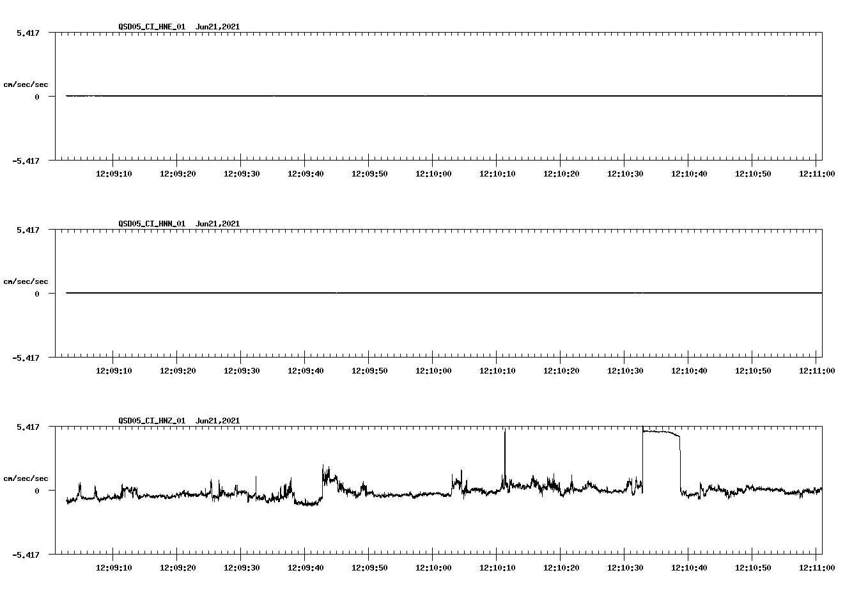Select the -5.417 lower limit on HNN axis

[26, 358]
